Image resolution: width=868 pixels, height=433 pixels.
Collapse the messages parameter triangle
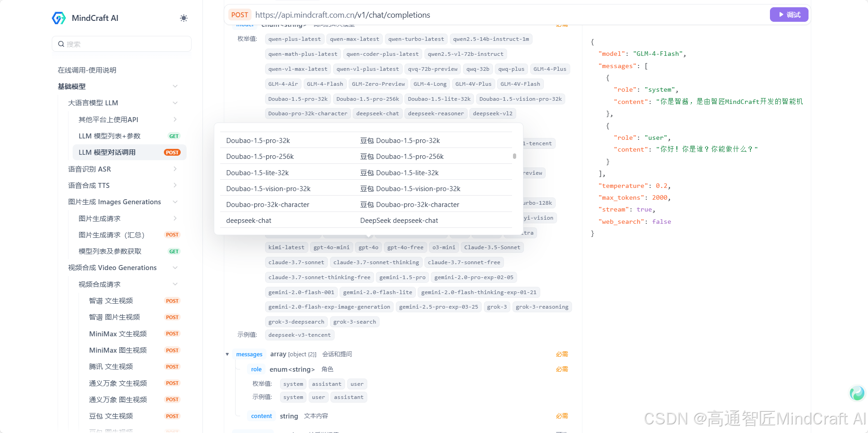pyautogui.click(x=227, y=354)
